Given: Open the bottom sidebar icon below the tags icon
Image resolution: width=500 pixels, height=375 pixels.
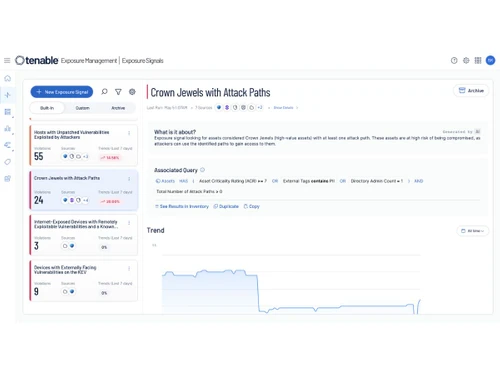Looking at the screenshot, I should point(8,179).
